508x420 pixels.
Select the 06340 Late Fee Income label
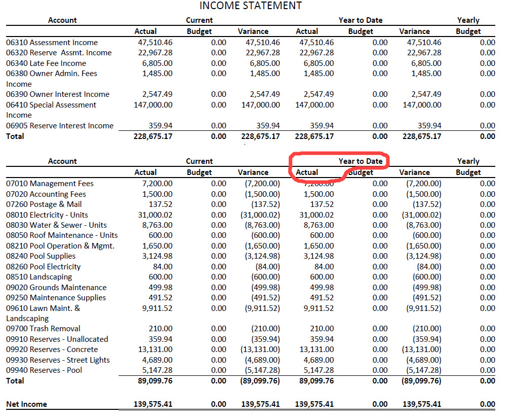[x=46, y=63]
